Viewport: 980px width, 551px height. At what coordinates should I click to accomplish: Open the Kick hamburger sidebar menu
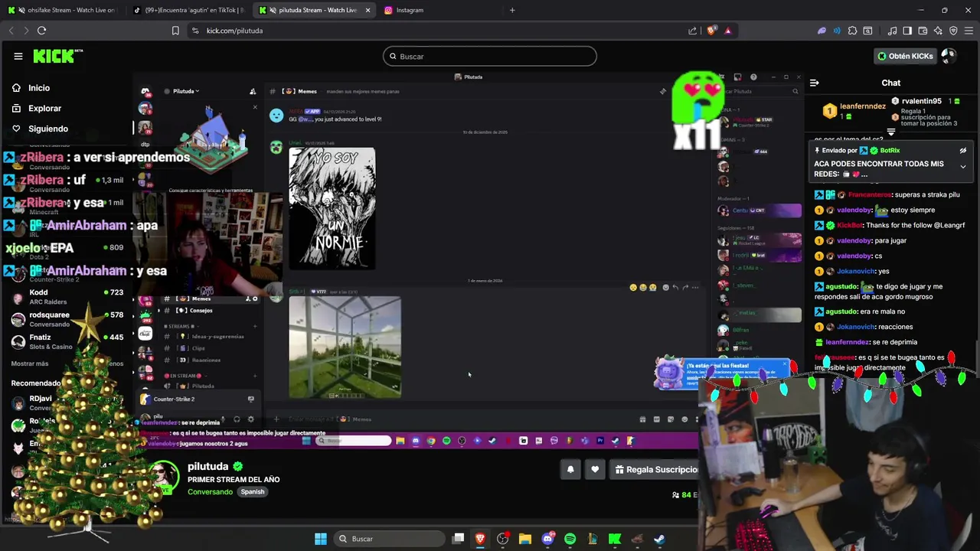(x=18, y=56)
